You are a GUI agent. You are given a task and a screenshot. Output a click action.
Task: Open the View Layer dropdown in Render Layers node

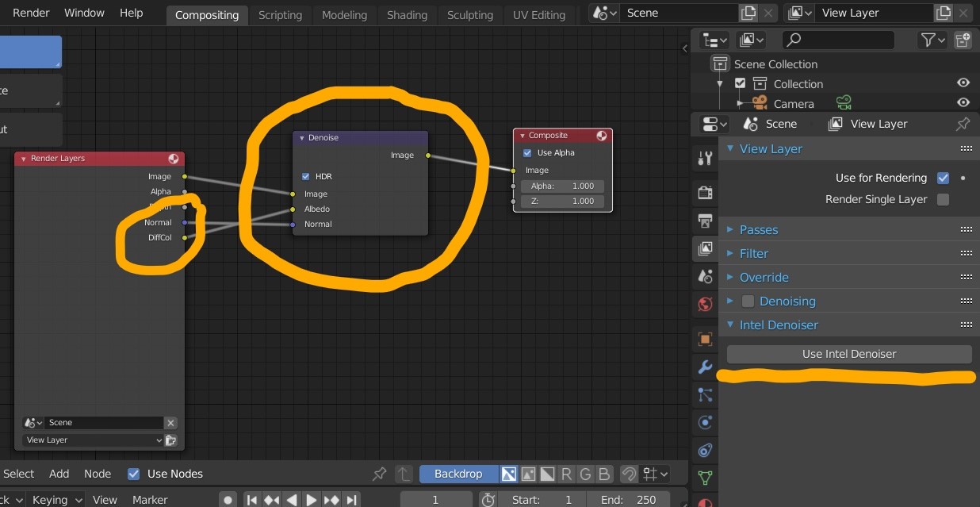(x=93, y=440)
